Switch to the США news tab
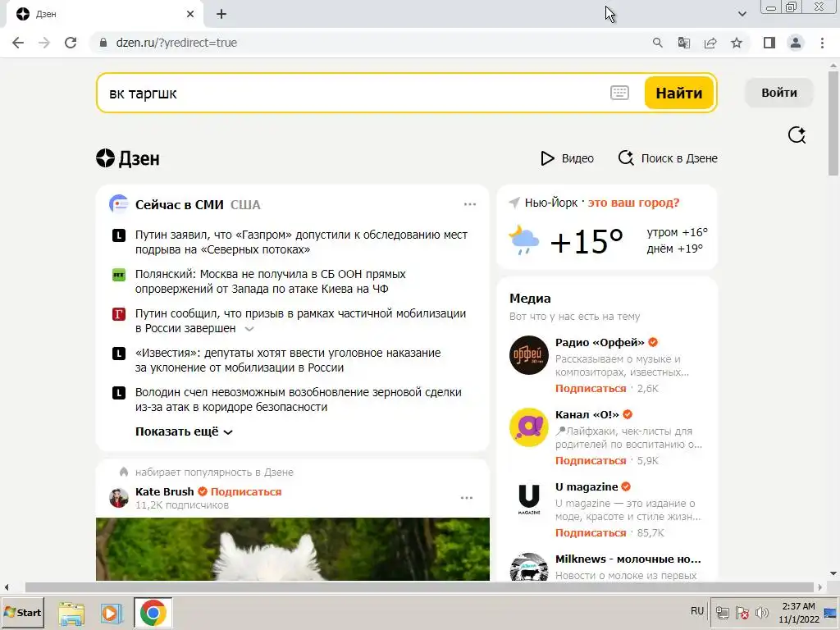This screenshot has height=630, width=840. [245, 204]
